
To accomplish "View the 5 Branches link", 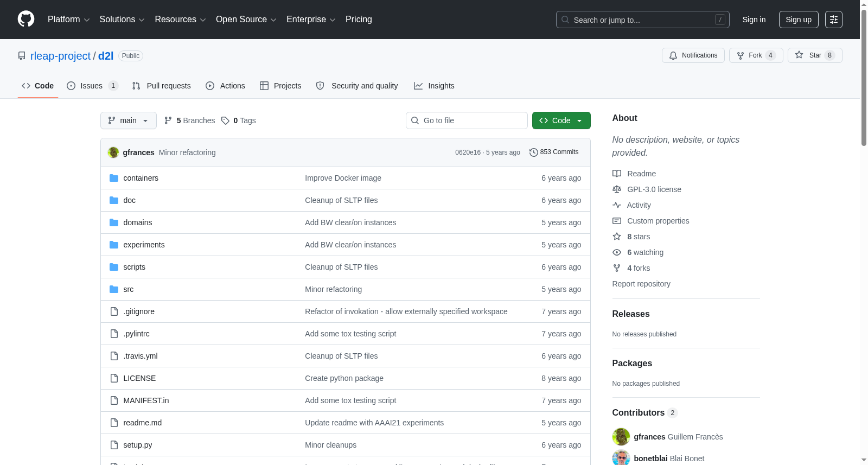I will click(x=190, y=120).
